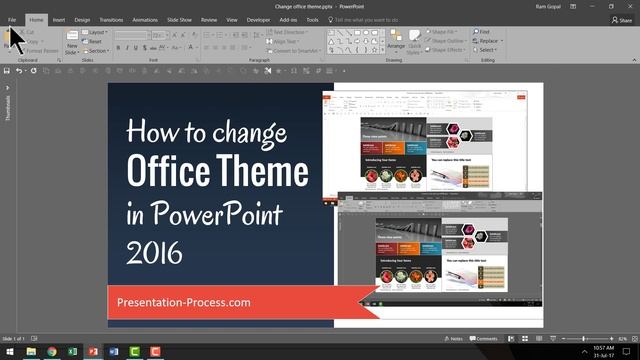Open the Arrange dropdown
This screenshot has height=360, width=640.
[x=396, y=42]
